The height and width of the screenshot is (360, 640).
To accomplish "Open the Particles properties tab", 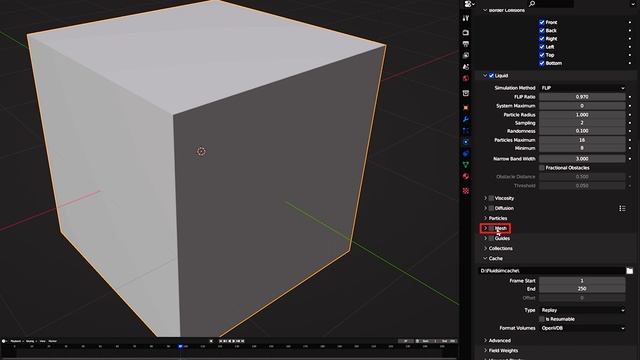I will click(x=466, y=131).
